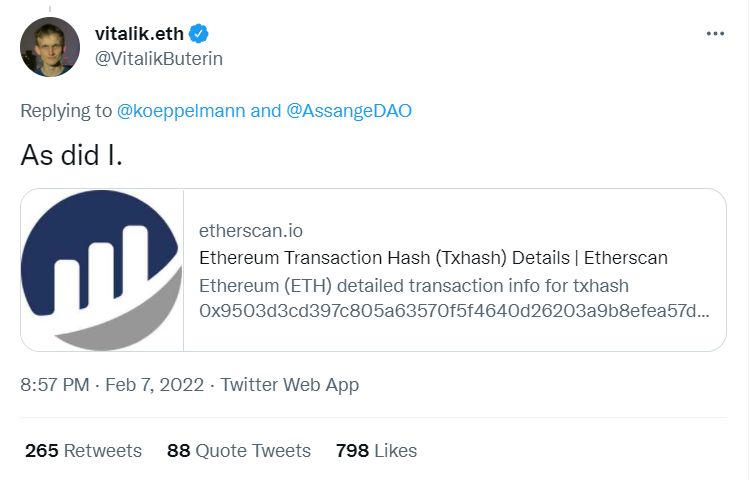
Task: View the 265 Retweets list
Action: (x=83, y=451)
